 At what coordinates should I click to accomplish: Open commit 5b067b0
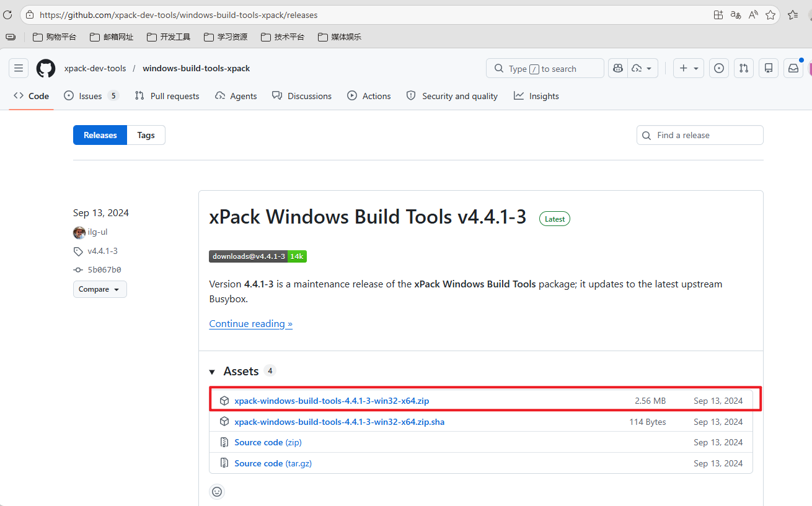pos(104,270)
